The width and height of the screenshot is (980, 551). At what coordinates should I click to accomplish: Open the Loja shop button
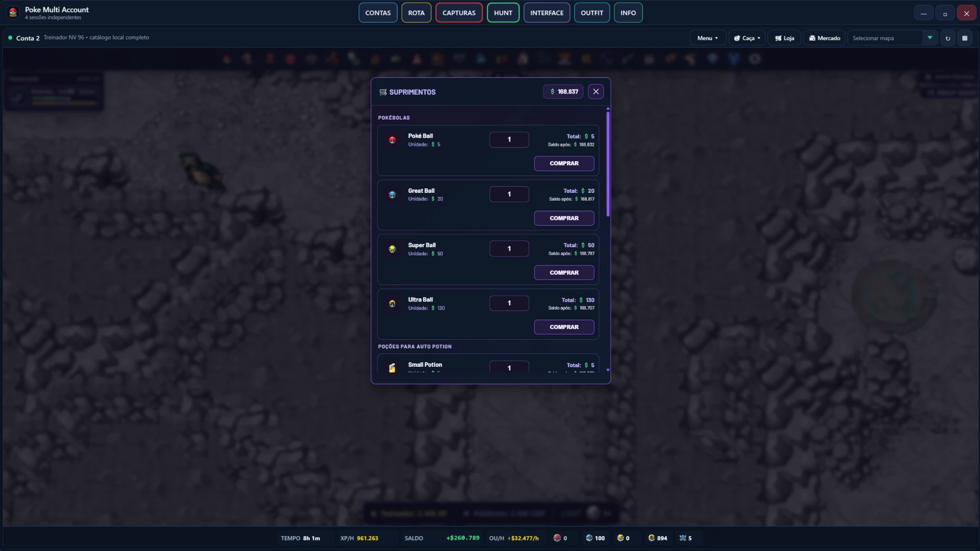coord(784,38)
